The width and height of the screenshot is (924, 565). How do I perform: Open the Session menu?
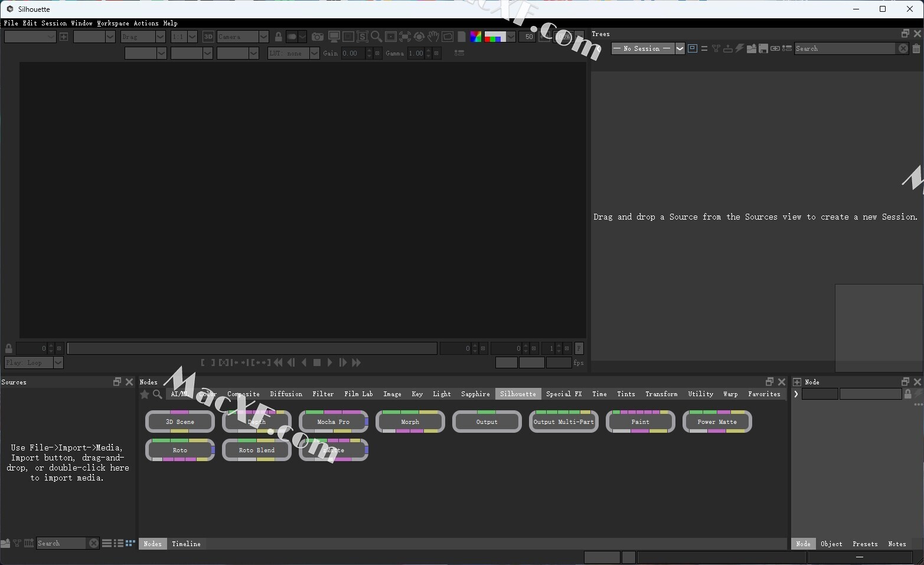(x=54, y=23)
